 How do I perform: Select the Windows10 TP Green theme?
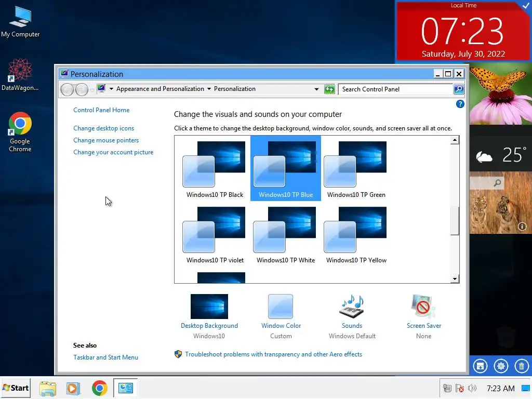(x=356, y=169)
